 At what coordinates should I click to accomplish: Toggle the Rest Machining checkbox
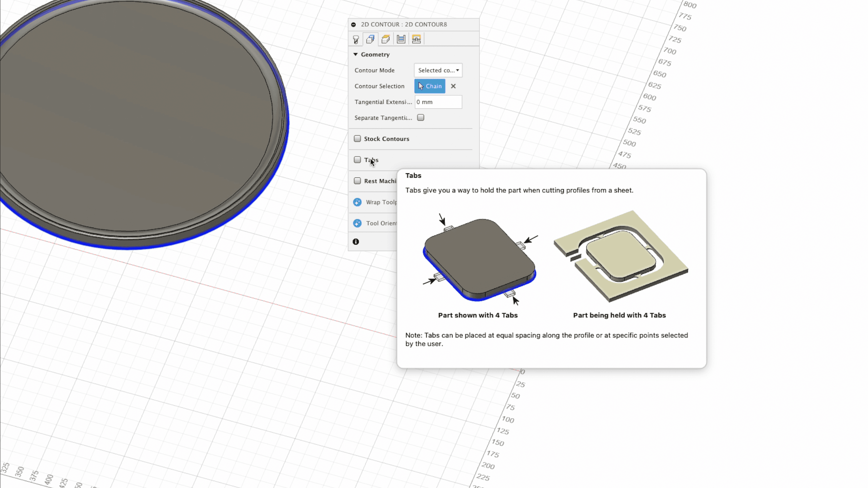(x=357, y=181)
